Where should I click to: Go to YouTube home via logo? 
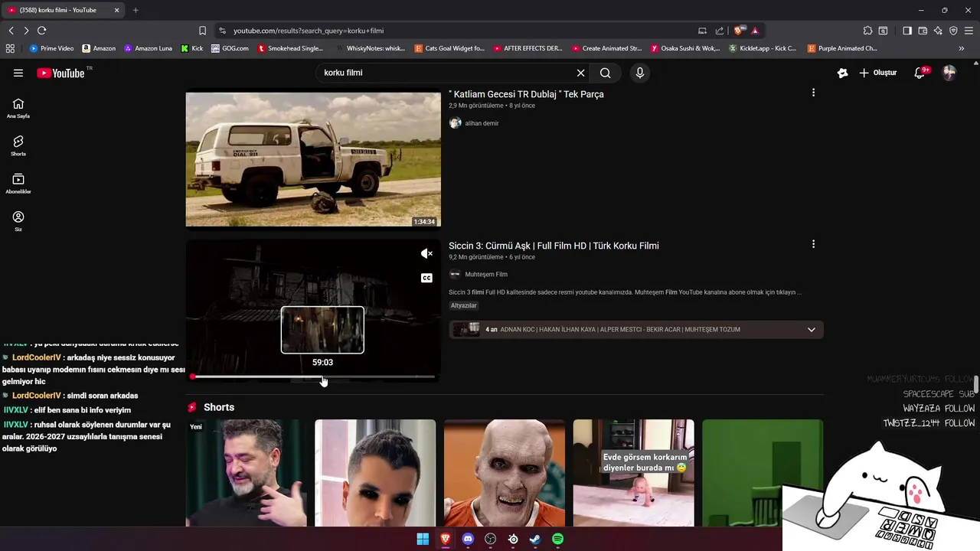(60, 73)
